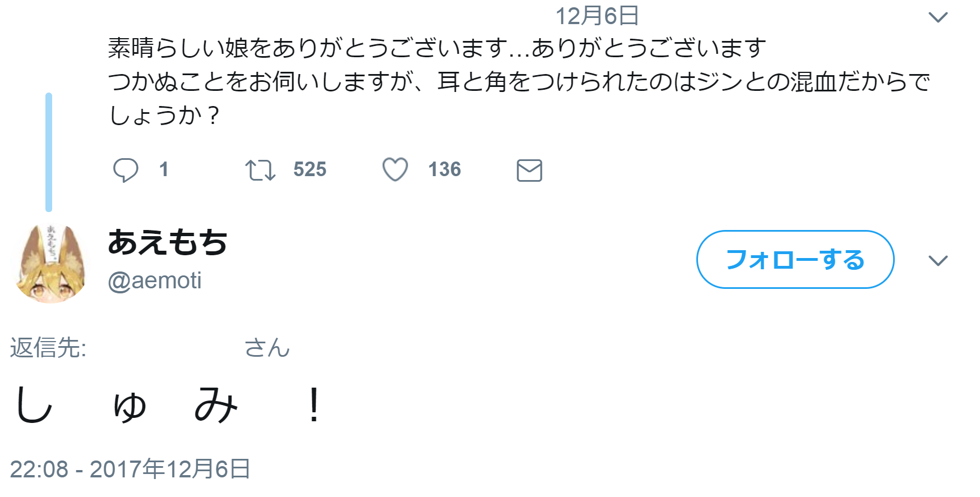This screenshot has height=497, width=980.
Task: Click the 返信先 reply-to label
Action: pyautogui.click(x=48, y=348)
